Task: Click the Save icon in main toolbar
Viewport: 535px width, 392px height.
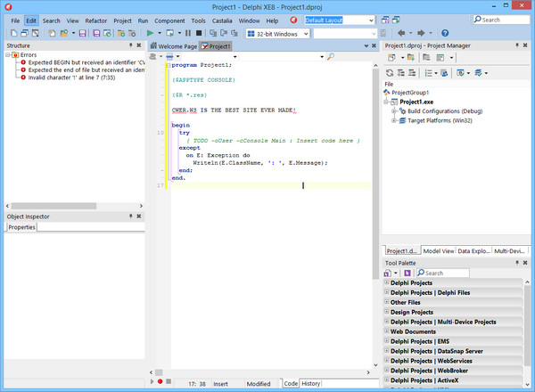Action: point(83,33)
